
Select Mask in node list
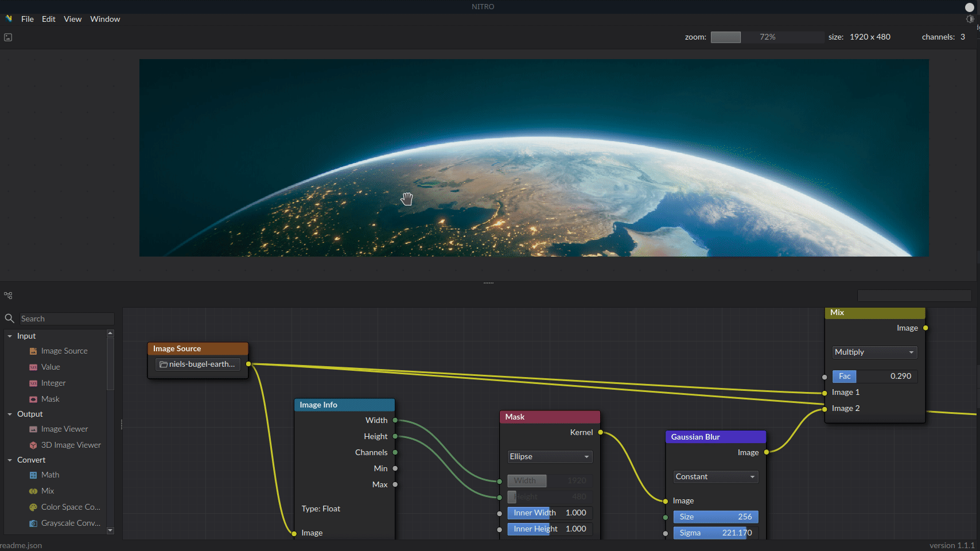click(50, 399)
